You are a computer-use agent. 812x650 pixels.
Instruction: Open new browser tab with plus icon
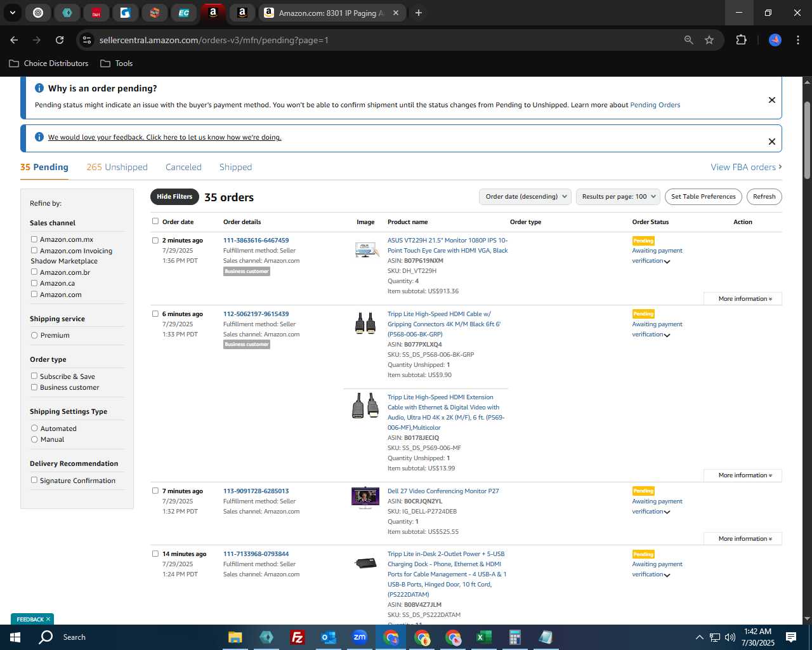pyautogui.click(x=418, y=13)
